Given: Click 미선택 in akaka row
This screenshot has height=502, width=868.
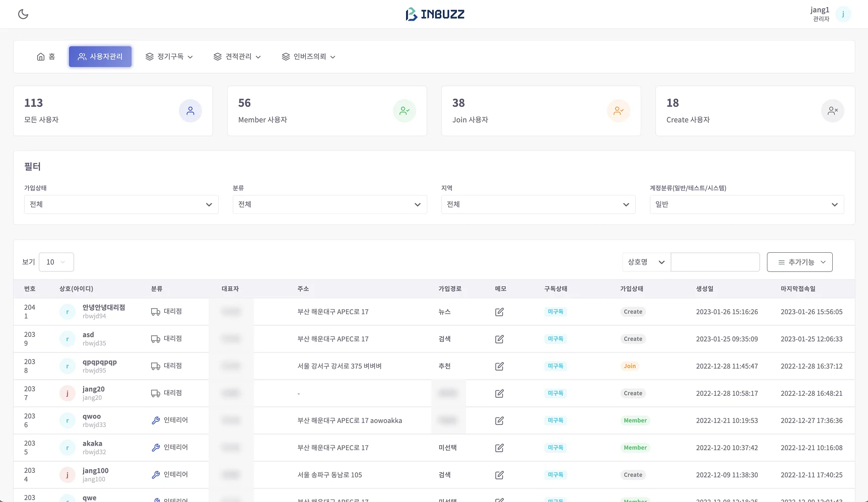Looking at the screenshot, I should tap(447, 448).
